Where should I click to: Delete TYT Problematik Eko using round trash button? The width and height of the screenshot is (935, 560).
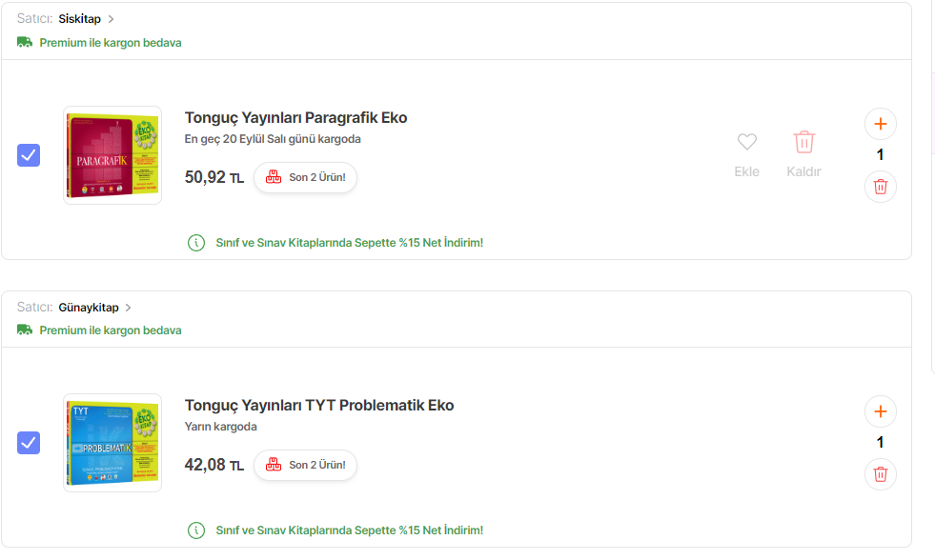[881, 474]
